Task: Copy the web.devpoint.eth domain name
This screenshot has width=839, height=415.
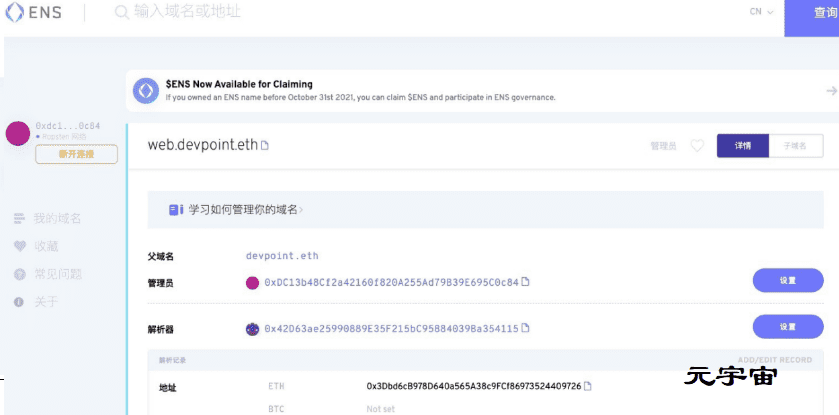Action: pyautogui.click(x=265, y=146)
